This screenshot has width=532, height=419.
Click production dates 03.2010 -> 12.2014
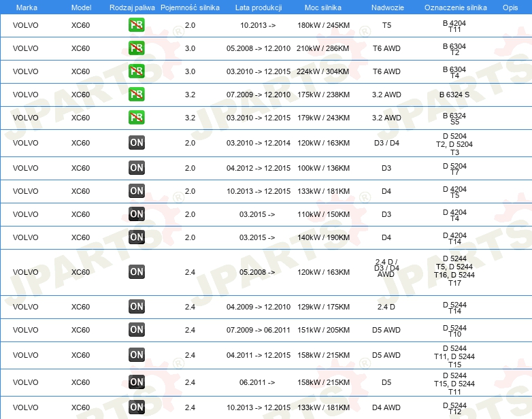(259, 143)
